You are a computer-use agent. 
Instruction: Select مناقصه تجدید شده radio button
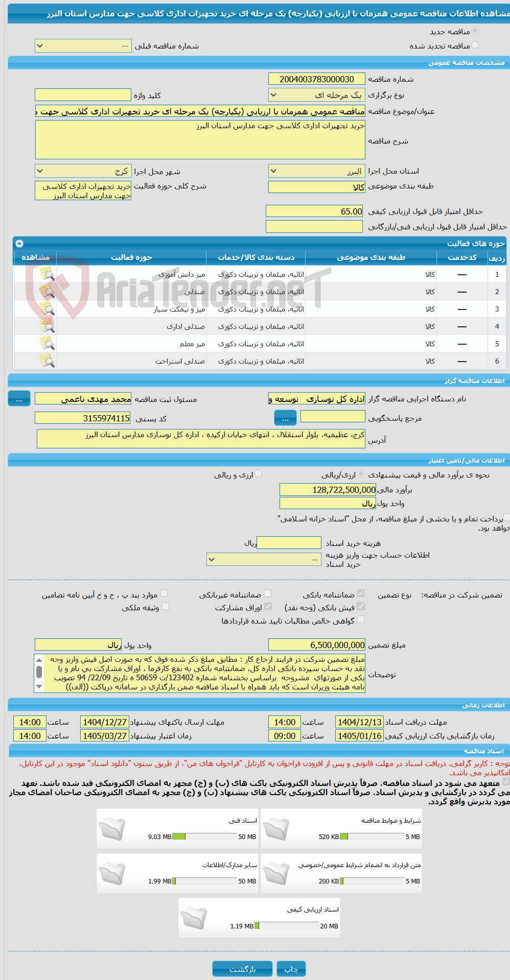tap(475, 45)
